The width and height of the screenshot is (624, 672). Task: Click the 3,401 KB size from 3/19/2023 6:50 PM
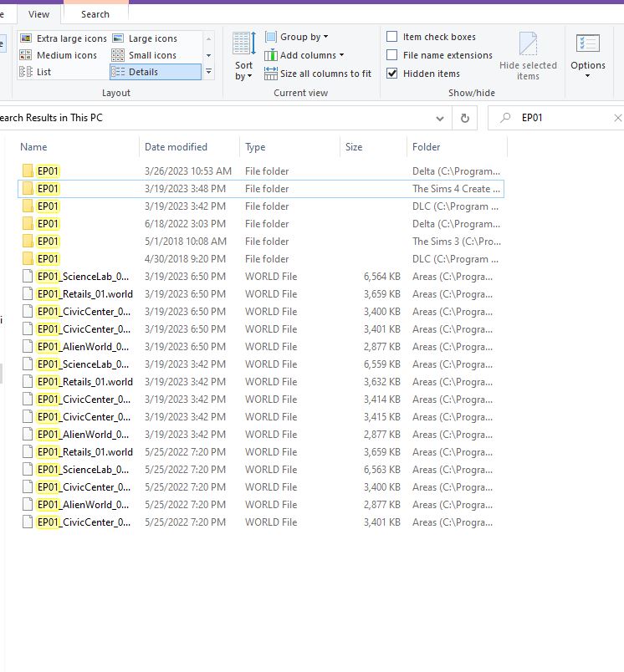[381, 329]
